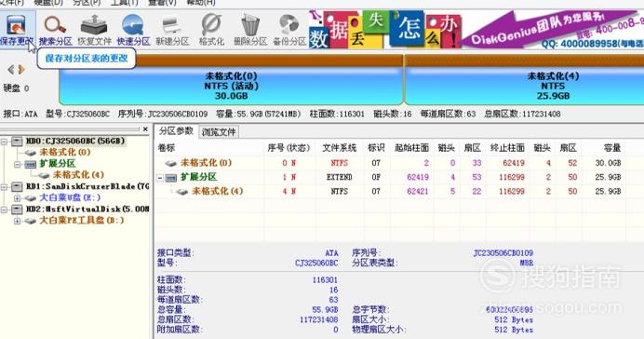Select HD0:CJ325060BC(56GB) in the tree

(x=75, y=141)
